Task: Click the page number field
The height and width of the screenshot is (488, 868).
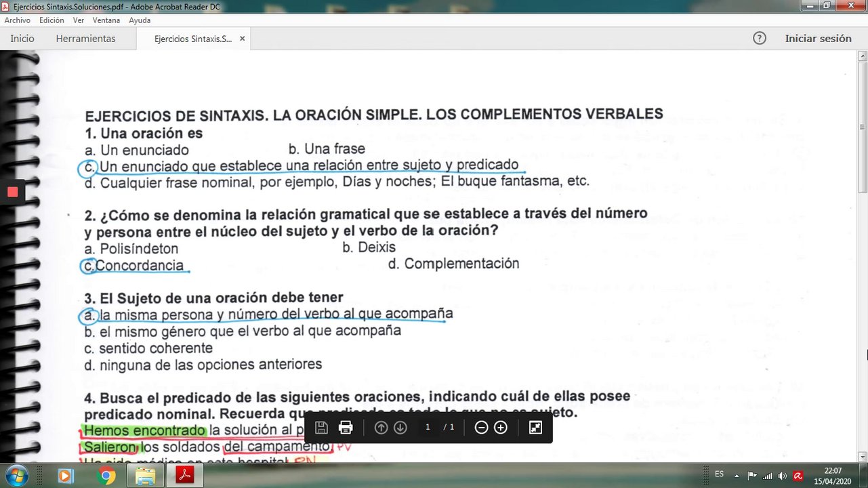Action: pos(428,427)
